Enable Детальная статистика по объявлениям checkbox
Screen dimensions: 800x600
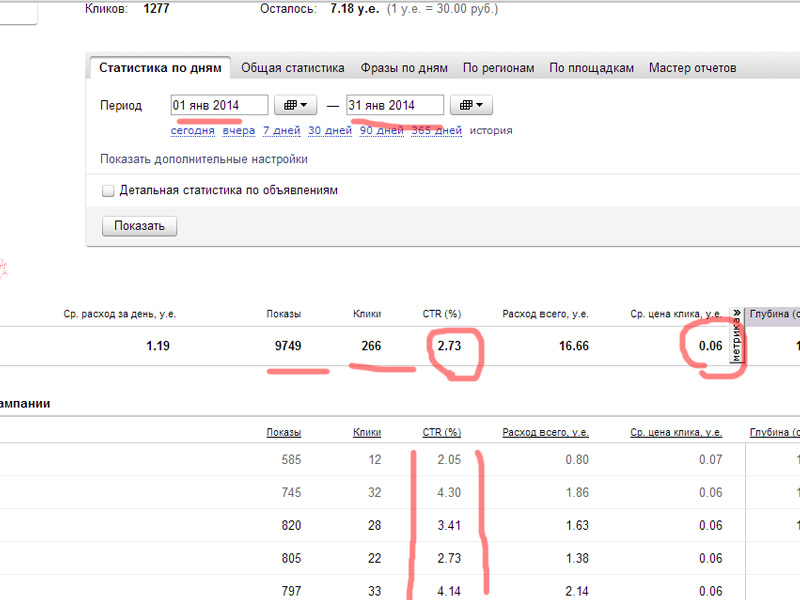pyautogui.click(x=108, y=191)
